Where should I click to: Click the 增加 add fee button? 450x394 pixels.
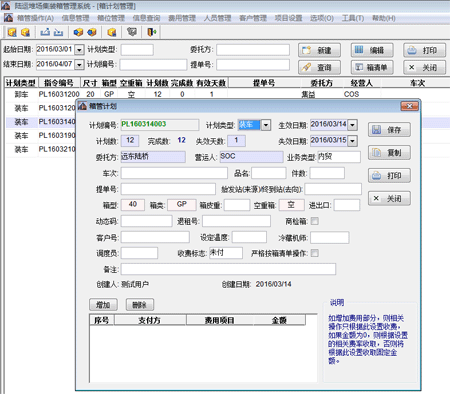click(104, 305)
